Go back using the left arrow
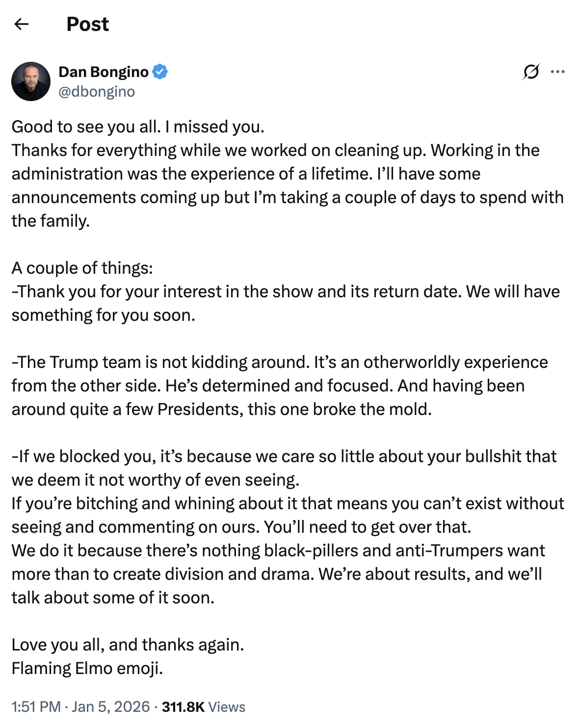Viewport: 579px width, 728px height. pyautogui.click(x=22, y=24)
